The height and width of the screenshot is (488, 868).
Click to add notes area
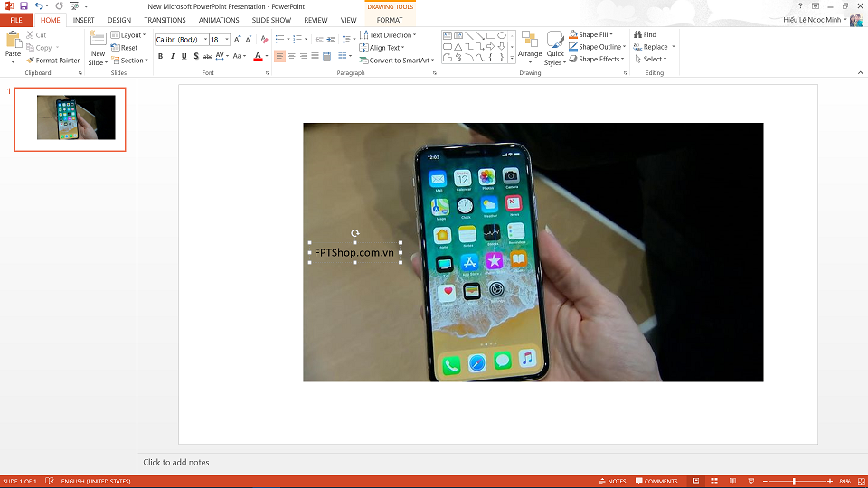(x=176, y=462)
